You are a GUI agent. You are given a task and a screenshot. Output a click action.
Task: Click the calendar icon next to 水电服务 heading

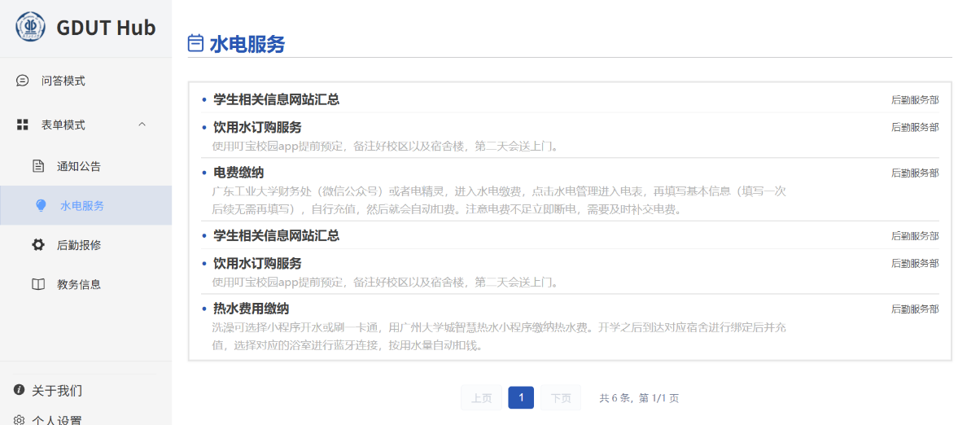(x=195, y=43)
